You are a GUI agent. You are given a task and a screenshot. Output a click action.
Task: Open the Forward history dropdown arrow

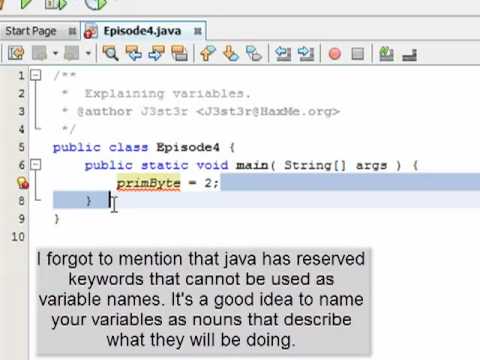(88, 53)
